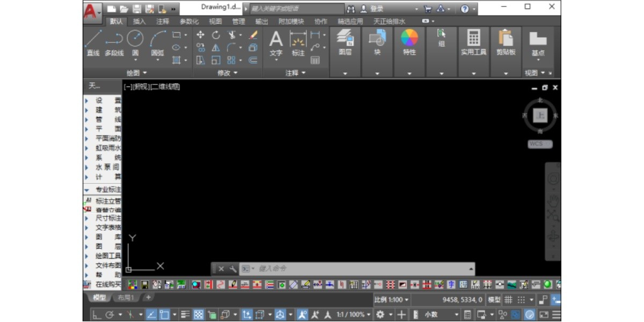644x322 pixels.
Task: Toggle grid display in status bar
Action: coord(508,300)
